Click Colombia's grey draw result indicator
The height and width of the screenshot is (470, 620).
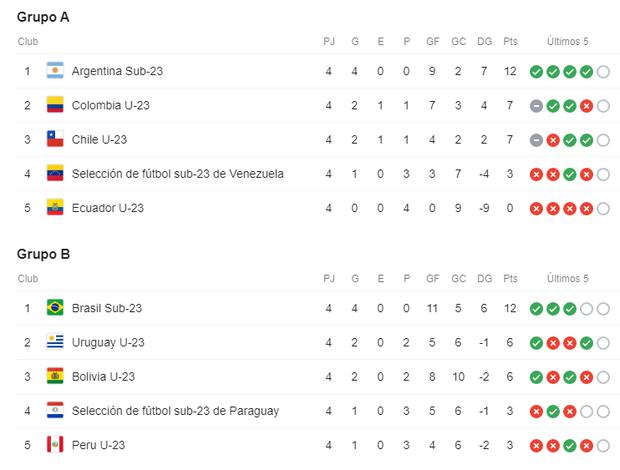(537, 105)
